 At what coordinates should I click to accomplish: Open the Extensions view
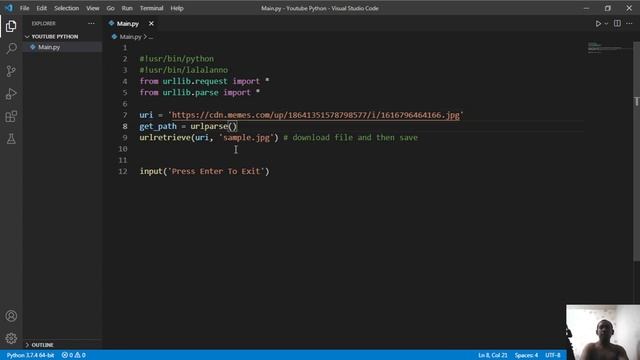tap(11, 117)
